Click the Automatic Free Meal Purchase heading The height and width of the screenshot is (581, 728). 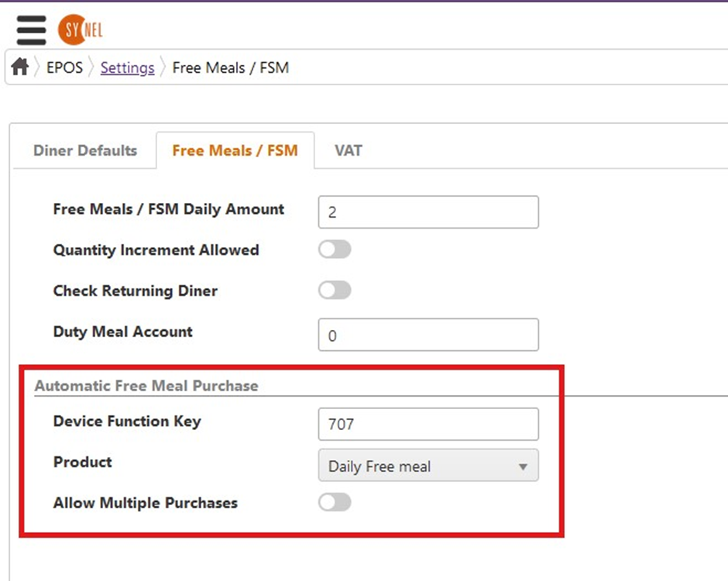(146, 386)
